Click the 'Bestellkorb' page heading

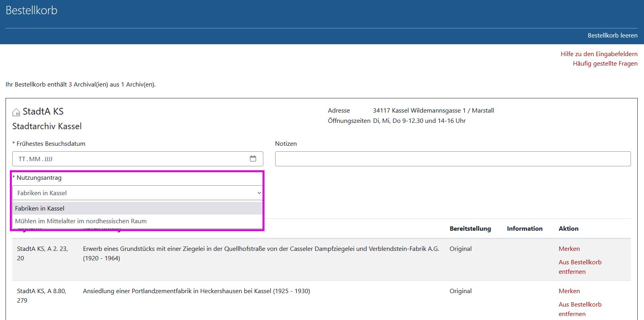coord(32,10)
